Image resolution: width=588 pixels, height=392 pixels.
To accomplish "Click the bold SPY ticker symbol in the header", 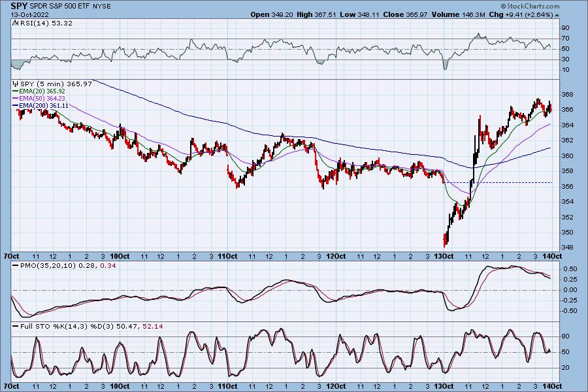I will point(19,6).
